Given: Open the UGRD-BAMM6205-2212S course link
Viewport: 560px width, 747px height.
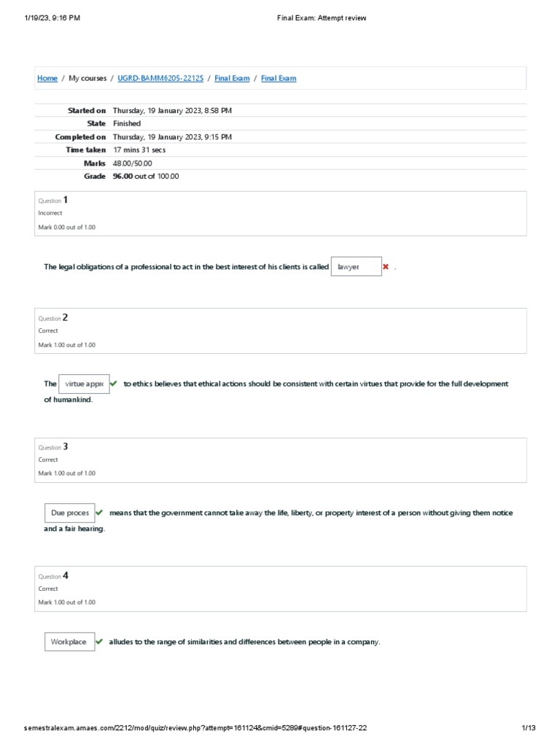Looking at the screenshot, I should (x=160, y=78).
